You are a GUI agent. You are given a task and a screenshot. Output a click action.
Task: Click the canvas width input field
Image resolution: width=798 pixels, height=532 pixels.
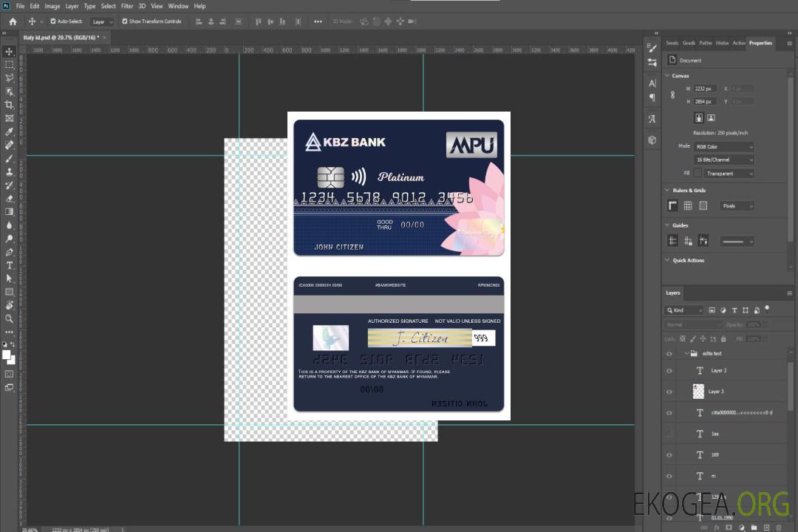click(x=705, y=89)
